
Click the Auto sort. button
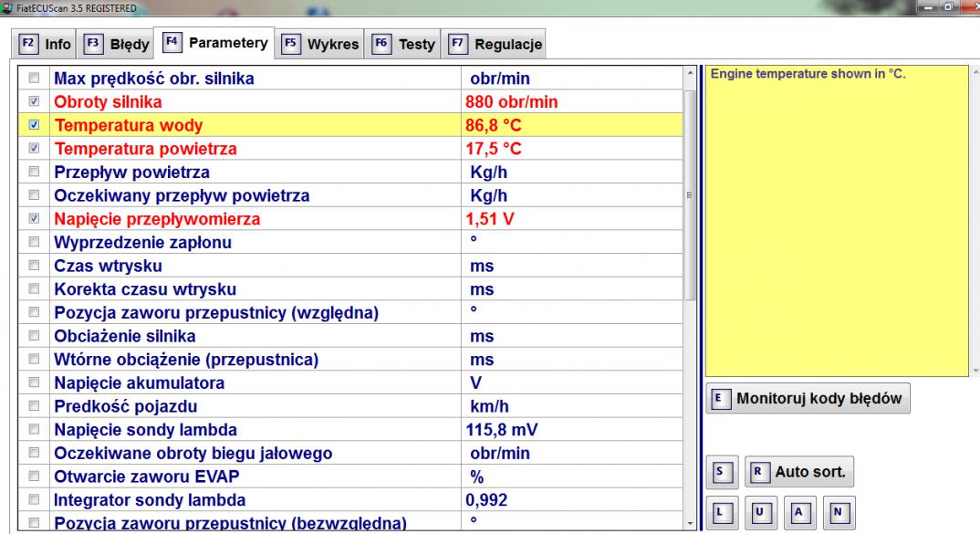pos(799,473)
